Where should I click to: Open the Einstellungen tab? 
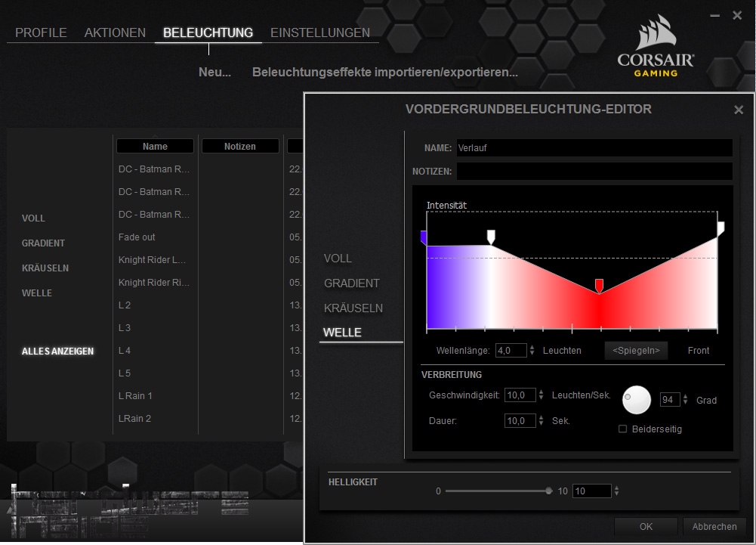[x=320, y=33]
